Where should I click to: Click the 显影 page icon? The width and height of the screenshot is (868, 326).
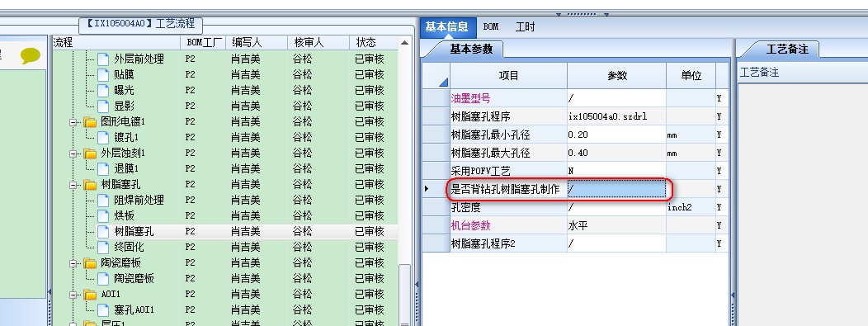[103, 106]
